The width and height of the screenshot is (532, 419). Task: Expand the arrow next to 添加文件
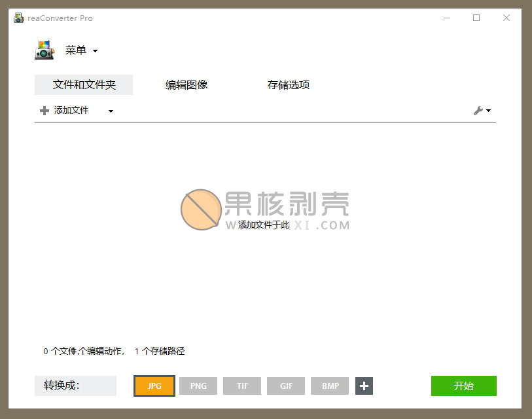[111, 111]
